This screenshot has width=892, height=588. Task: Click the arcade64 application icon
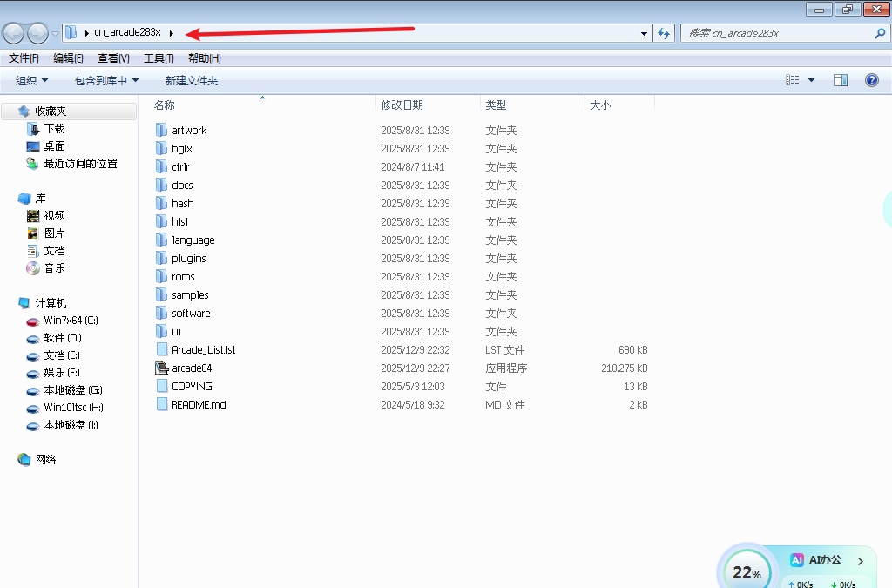pyautogui.click(x=161, y=368)
